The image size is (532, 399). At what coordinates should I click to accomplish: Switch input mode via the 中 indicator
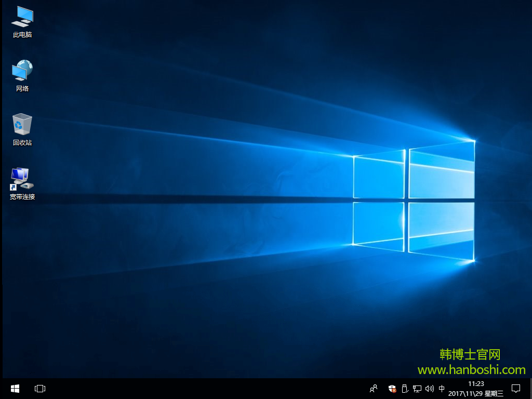(x=442, y=389)
